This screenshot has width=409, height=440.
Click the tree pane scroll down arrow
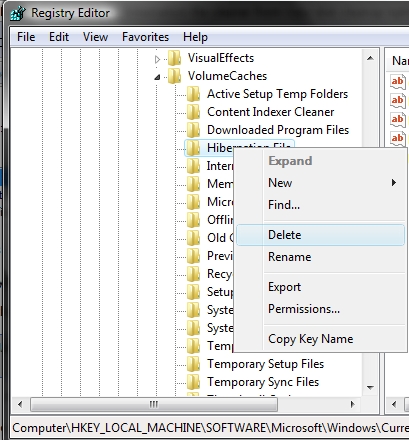pos(370,388)
